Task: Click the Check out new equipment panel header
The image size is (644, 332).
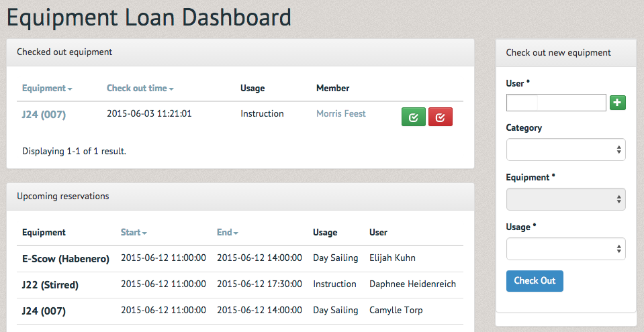Action: coord(565,53)
